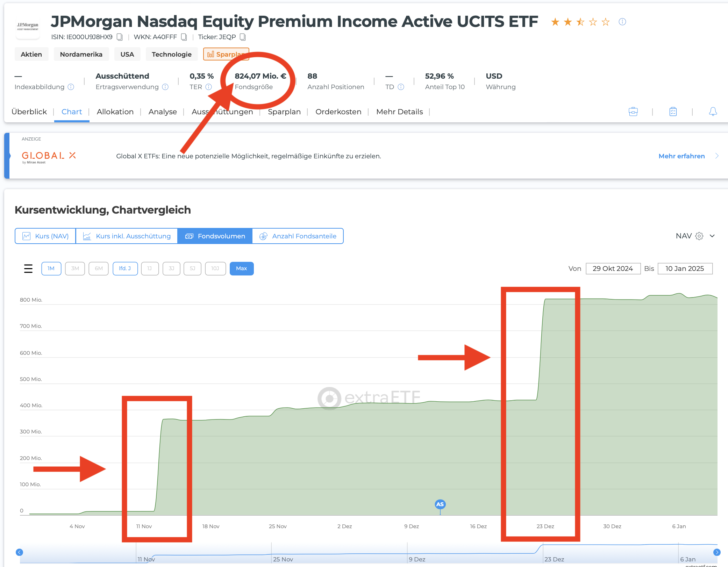Show info for TER value

209,87
